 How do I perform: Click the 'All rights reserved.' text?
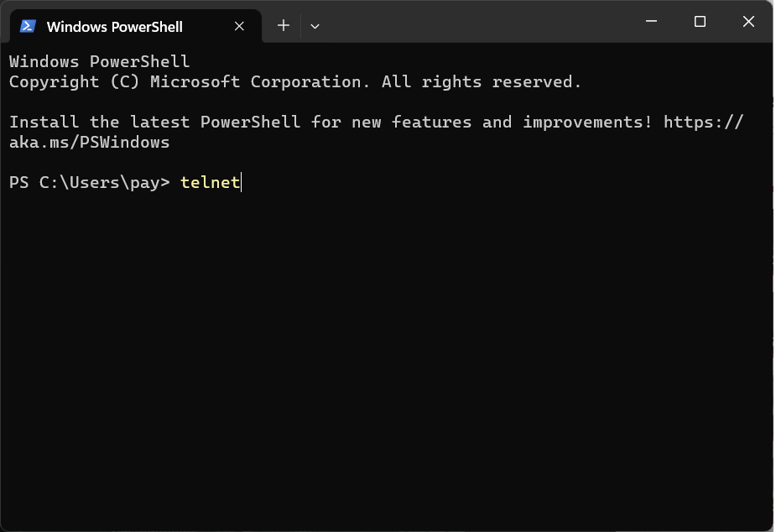point(482,81)
